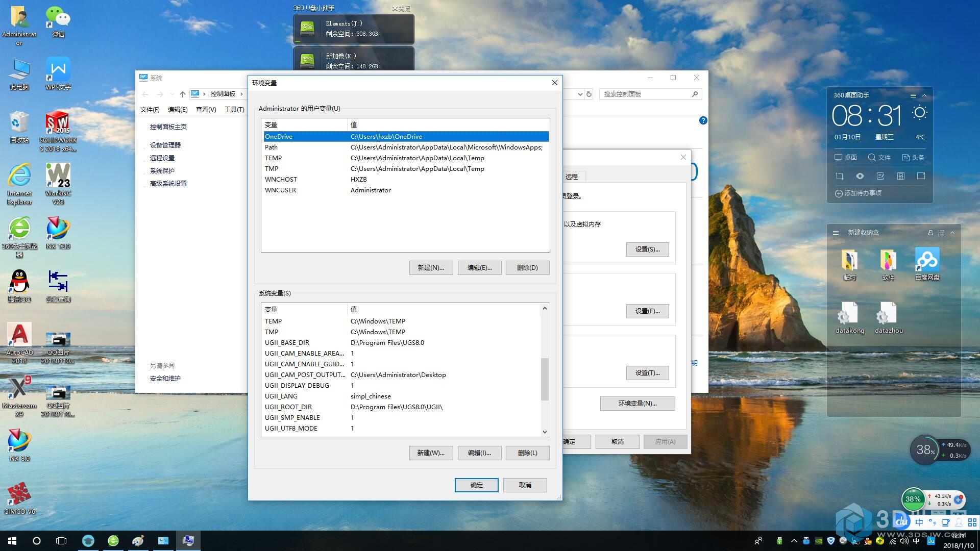Open the datazhou file icon
This screenshot has height=551, width=980.
(x=888, y=317)
